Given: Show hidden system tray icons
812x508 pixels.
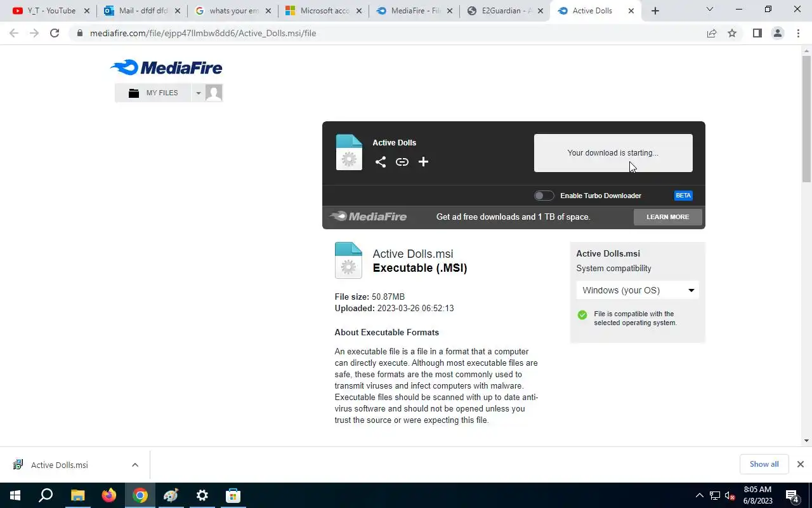Looking at the screenshot, I should pyautogui.click(x=700, y=495).
